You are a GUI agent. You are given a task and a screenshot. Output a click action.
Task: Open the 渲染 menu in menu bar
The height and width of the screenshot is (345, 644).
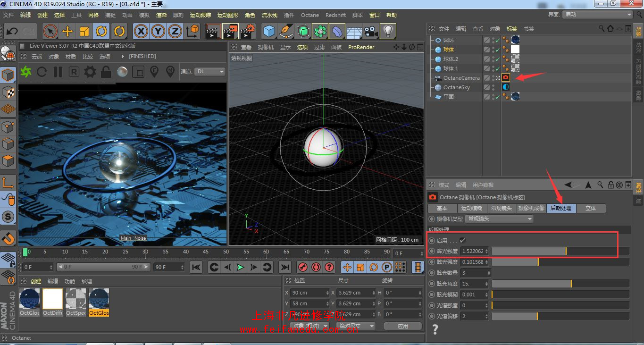(161, 15)
